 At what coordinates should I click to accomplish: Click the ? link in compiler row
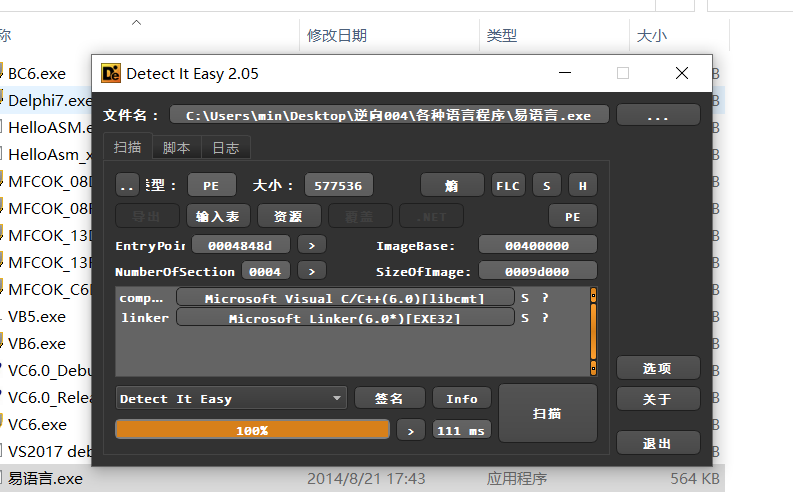545,298
